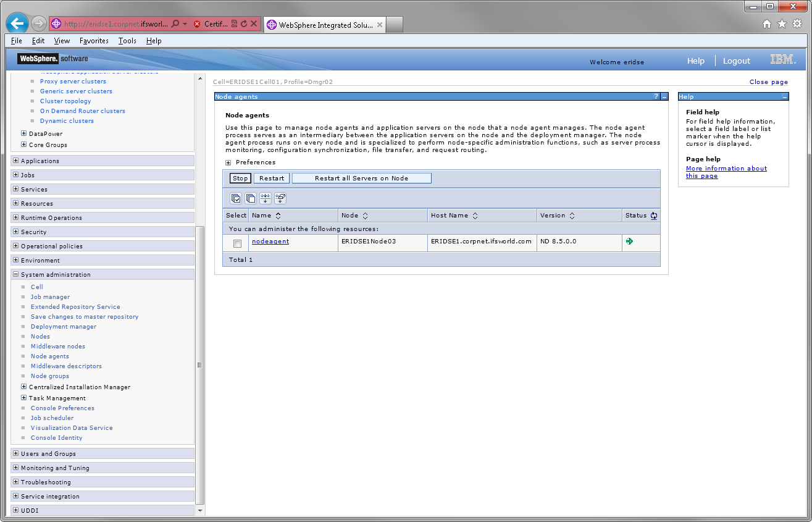This screenshot has width=812, height=522.
Task: Close the WebSphere Integrated Solutions tab
Action: tap(379, 25)
